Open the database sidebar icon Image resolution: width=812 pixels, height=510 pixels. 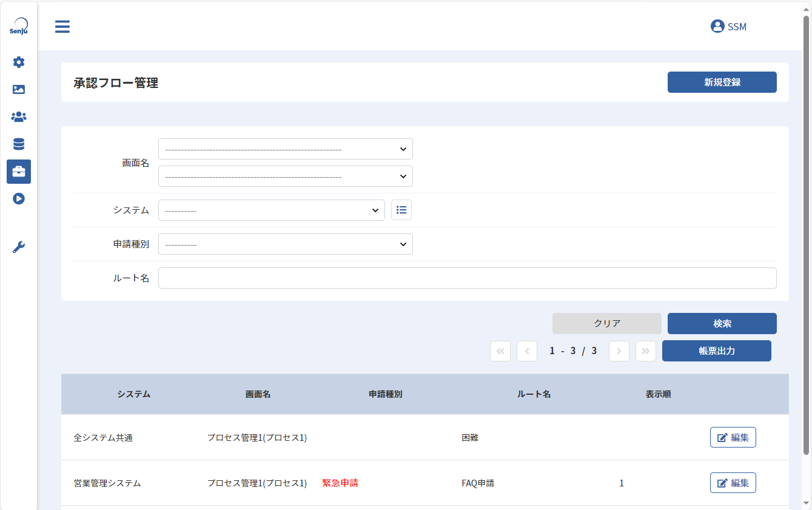coord(19,144)
